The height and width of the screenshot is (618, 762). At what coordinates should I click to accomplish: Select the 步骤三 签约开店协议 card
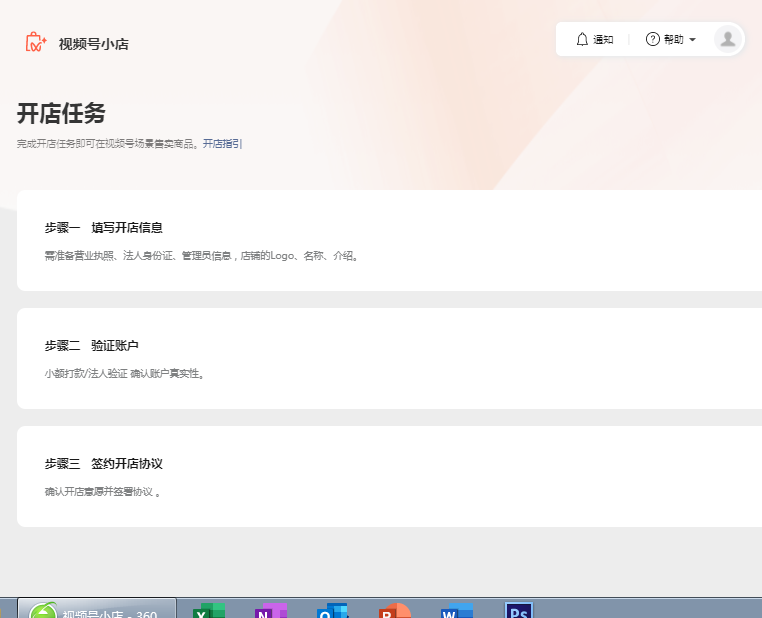tap(389, 477)
